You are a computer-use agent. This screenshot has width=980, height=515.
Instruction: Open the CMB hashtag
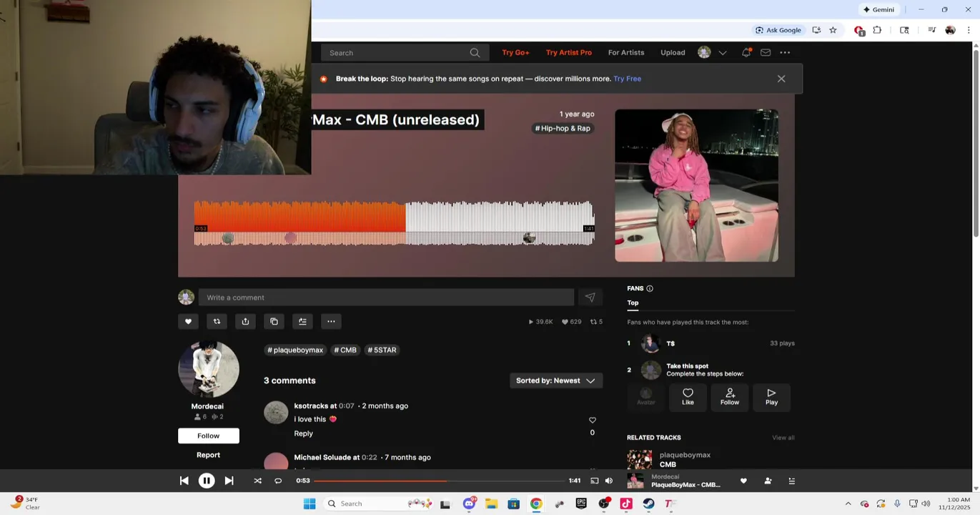coord(345,350)
